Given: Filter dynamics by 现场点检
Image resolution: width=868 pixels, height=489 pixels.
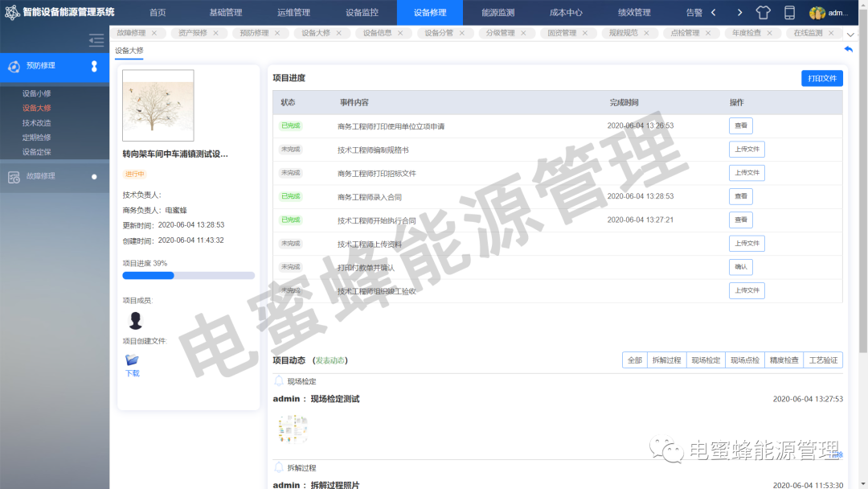Looking at the screenshot, I should click(744, 360).
